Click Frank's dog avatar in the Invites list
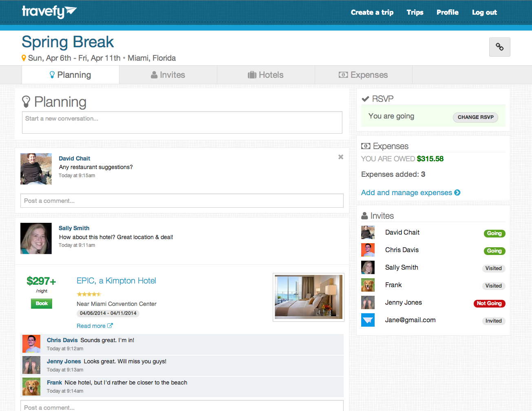Viewport: 532px width, 411px height. tap(368, 285)
